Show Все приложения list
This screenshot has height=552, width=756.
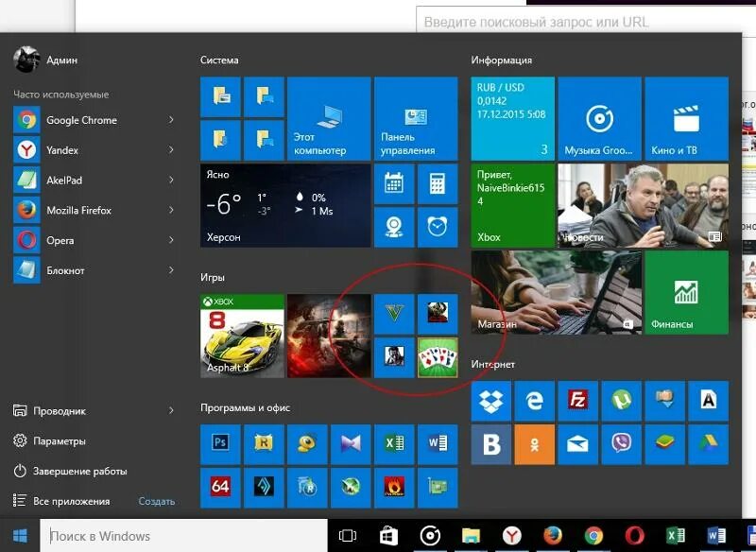(61, 501)
